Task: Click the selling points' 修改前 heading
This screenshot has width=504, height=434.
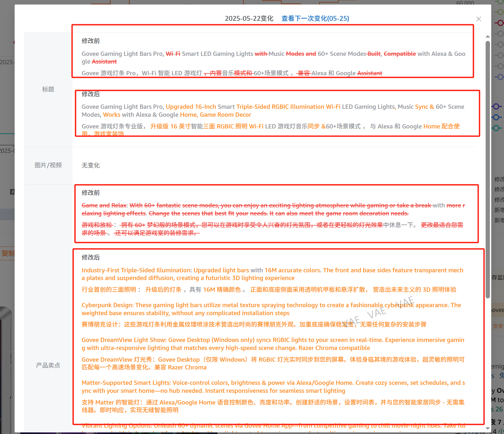Action: pyautogui.click(x=91, y=193)
